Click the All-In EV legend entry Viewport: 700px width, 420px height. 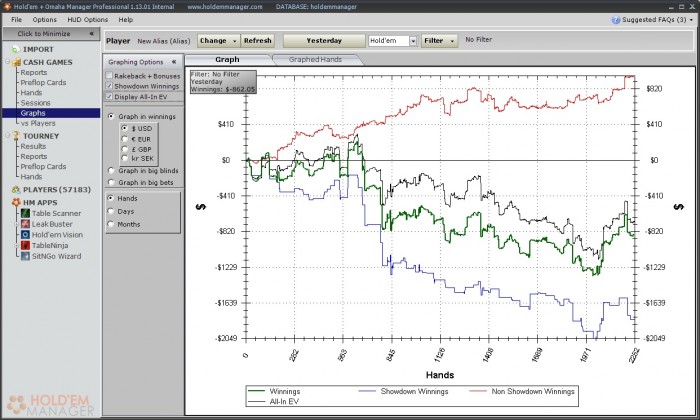284,401
